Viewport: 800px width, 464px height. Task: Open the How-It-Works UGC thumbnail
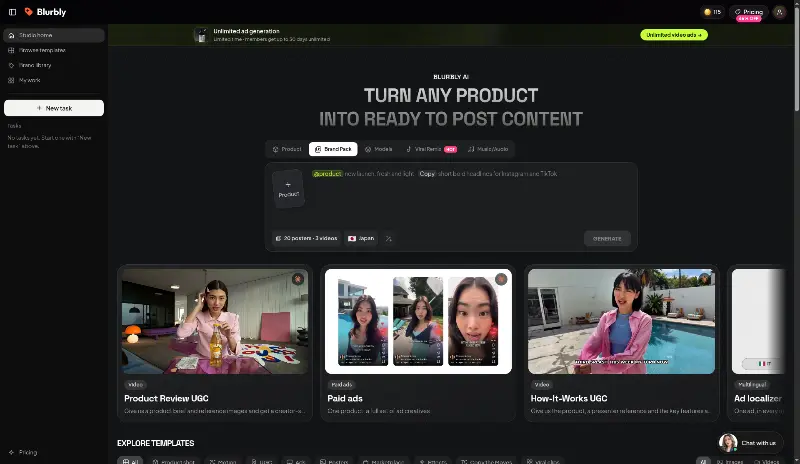tap(621, 322)
